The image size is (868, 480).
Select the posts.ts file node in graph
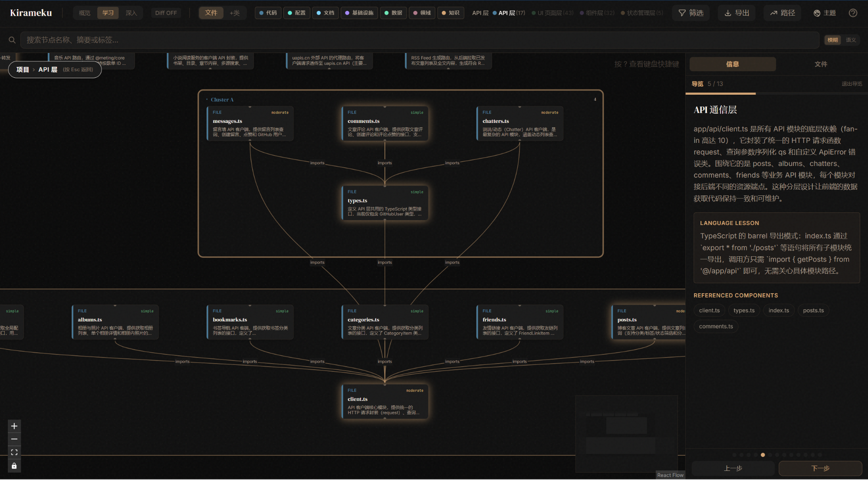click(648, 322)
